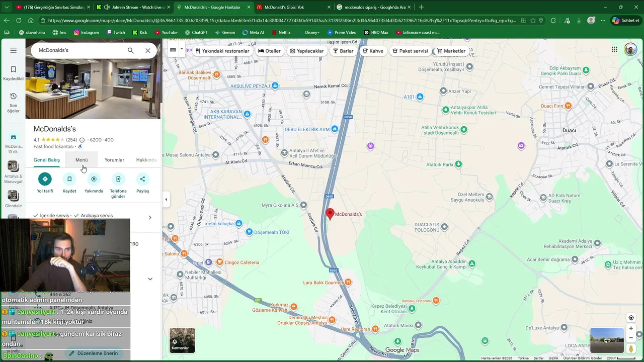
Task: Click the McDona... 13 dk. directions shortcut
Action: (x=14, y=143)
